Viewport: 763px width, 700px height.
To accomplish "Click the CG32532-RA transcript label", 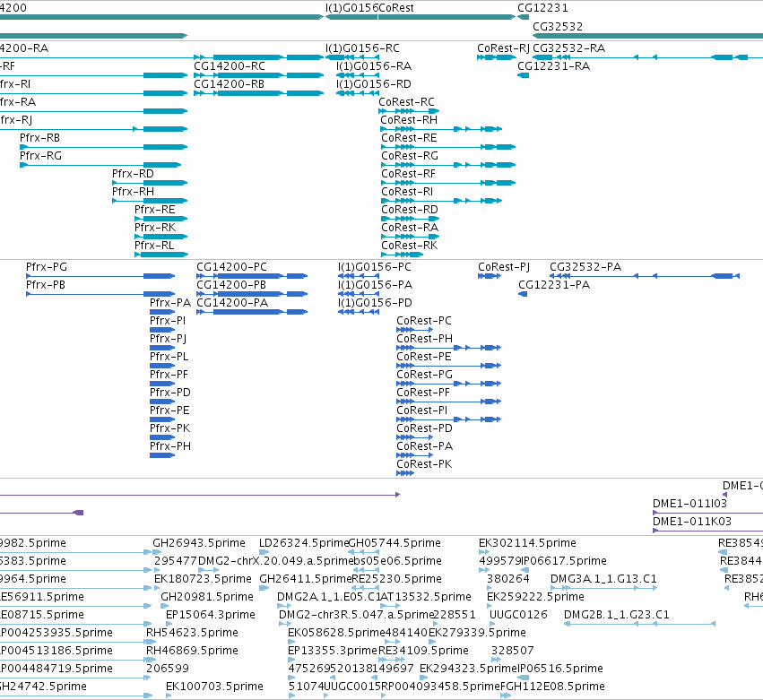I will pyautogui.click(x=568, y=48).
